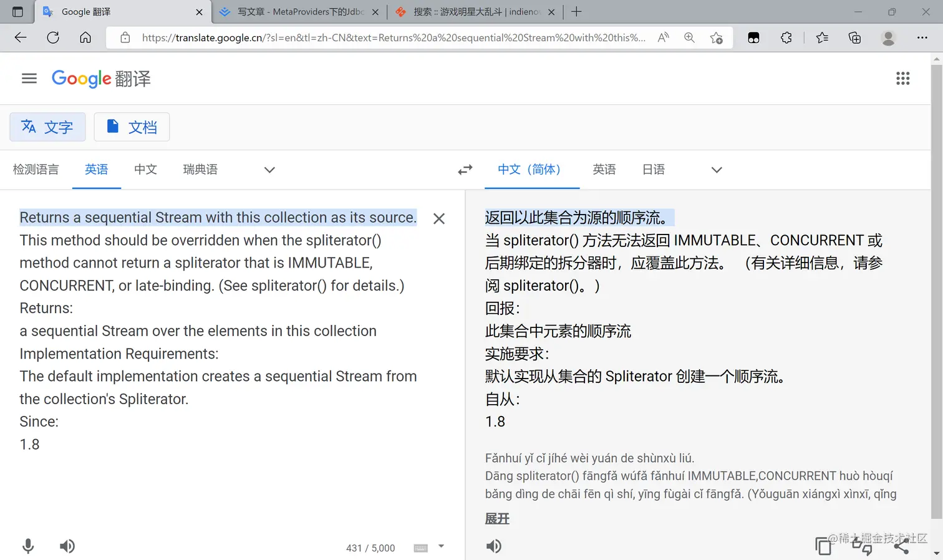Open the browser extensions menu

pyautogui.click(x=786, y=37)
